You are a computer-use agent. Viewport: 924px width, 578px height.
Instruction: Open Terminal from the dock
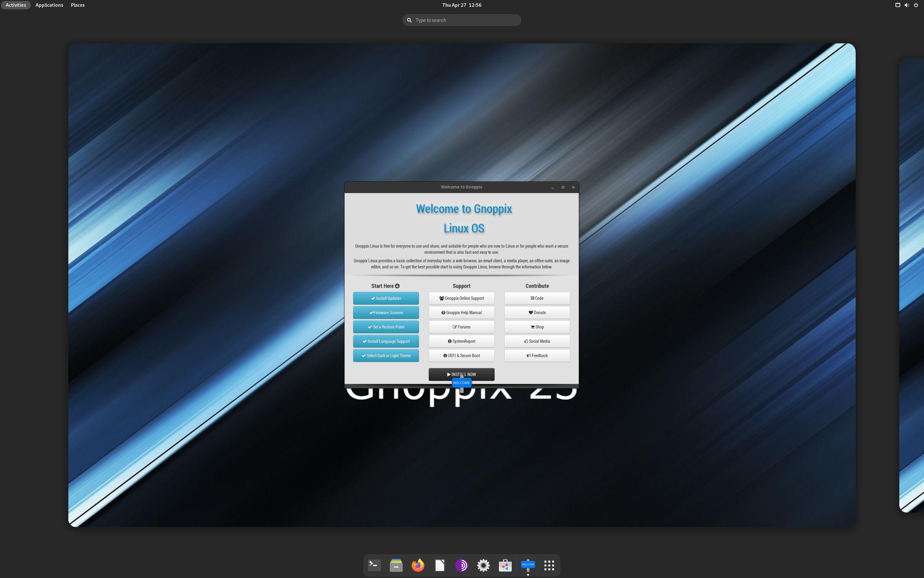point(374,565)
